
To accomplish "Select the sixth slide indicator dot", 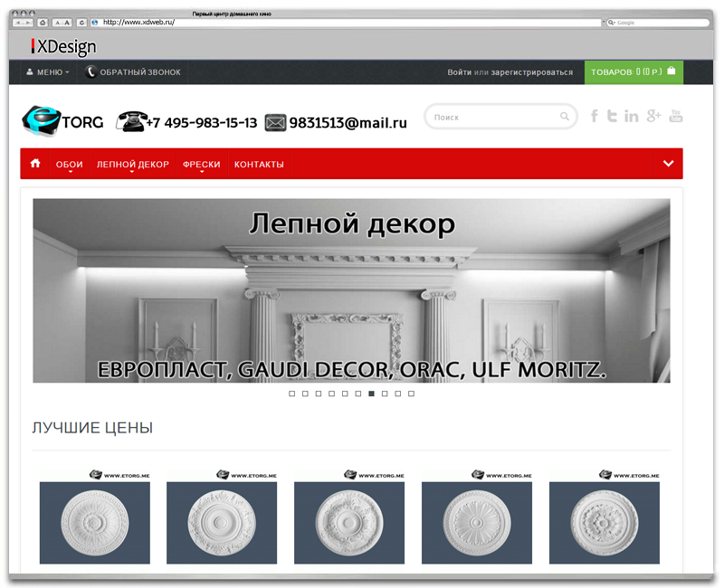I will click(358, 394).
